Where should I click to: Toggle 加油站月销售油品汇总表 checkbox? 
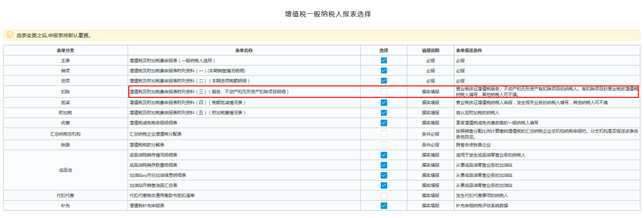383,186
